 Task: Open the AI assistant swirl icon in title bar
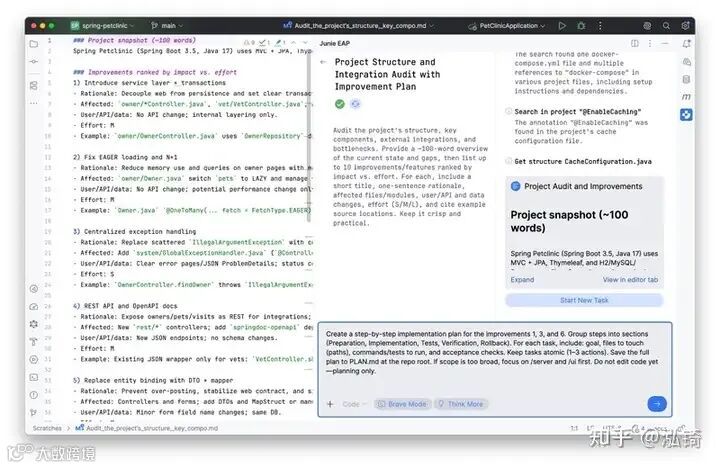point(647,26)
